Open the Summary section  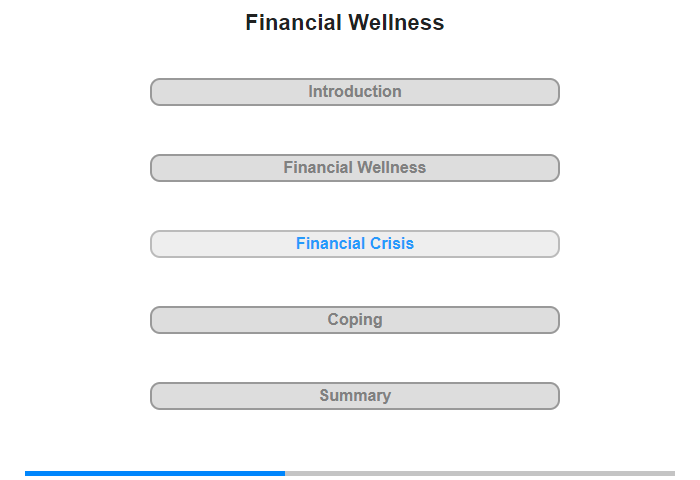pos(354,396)
